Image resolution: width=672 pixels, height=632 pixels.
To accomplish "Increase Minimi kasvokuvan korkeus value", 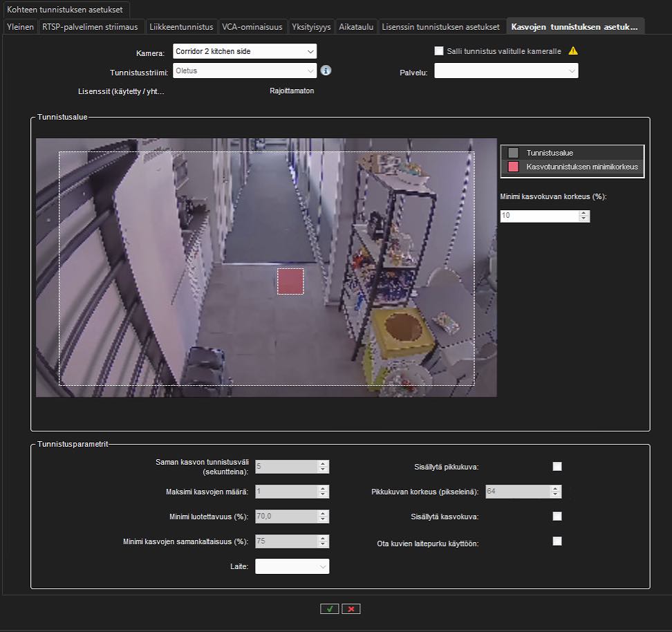I will 585,214.
